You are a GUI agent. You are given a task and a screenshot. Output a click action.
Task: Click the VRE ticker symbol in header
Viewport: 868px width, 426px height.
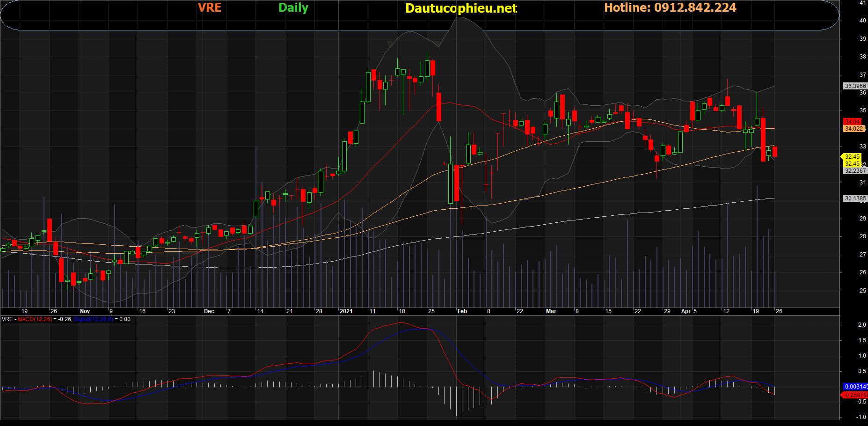(209, 8)
